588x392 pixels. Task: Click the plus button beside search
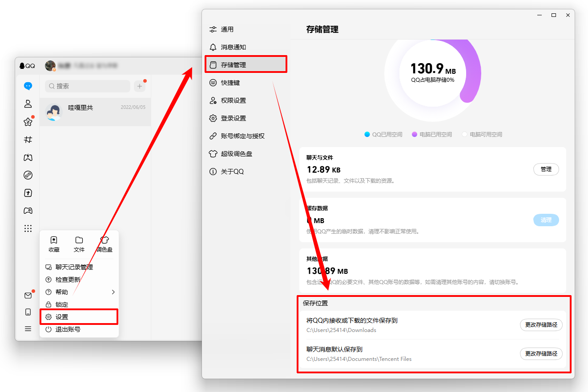click(x=140, y=86)
